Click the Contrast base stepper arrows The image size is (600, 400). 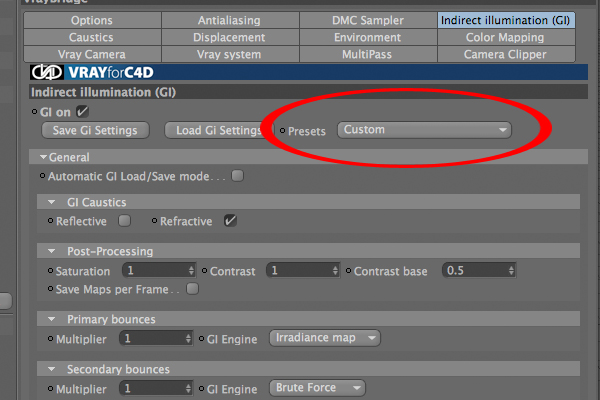pos(511,271)
